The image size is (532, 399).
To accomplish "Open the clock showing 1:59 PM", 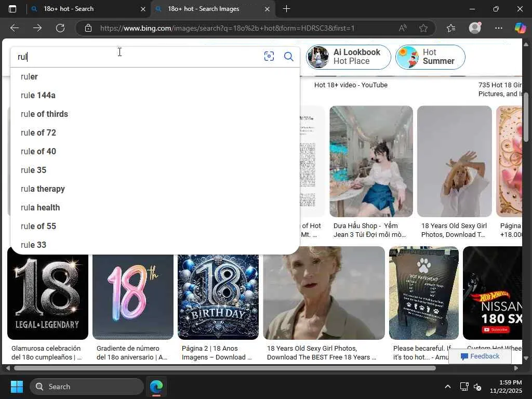I will 506,387.
